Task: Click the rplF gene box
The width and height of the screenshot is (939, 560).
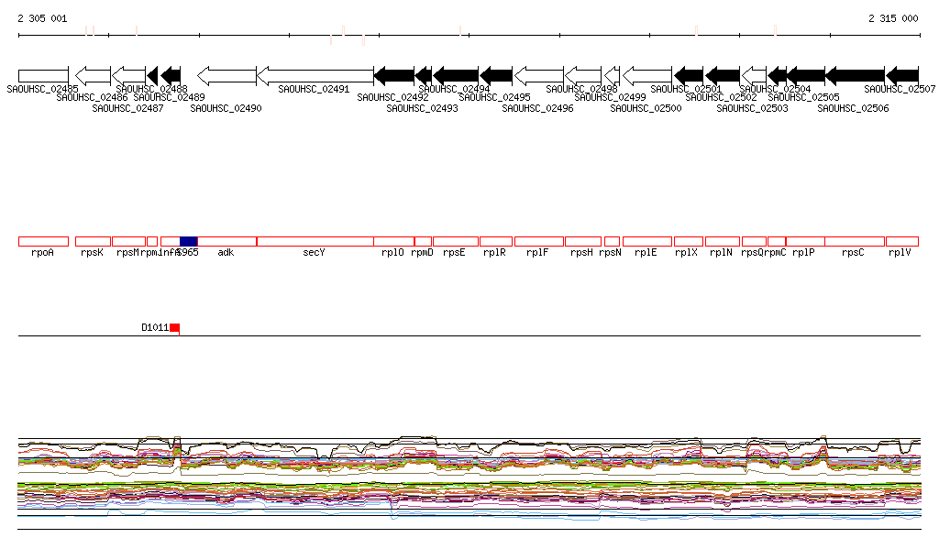Action: click(538, 241)
